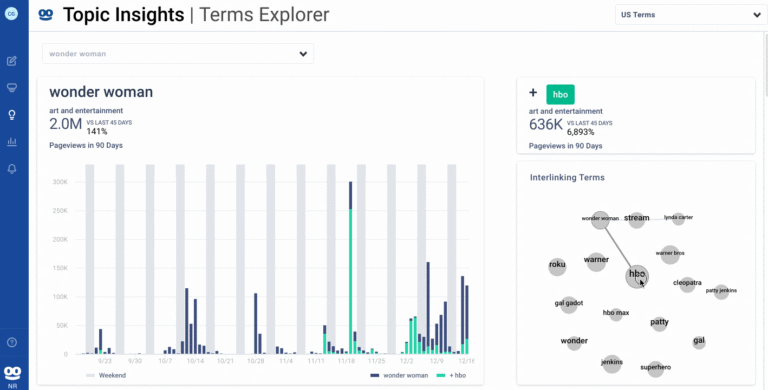Click the trophy cup sidebar icon
The height and width of the screenshot is (390, 768).
click(12, 88)
